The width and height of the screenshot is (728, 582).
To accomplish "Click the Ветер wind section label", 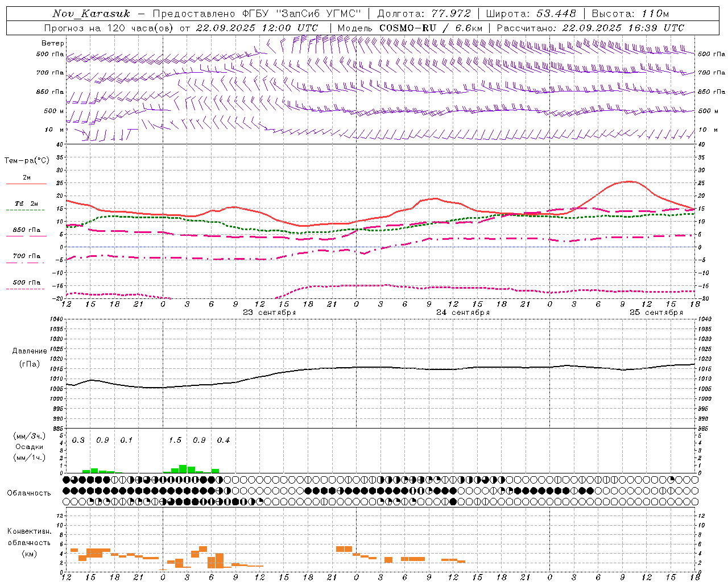I will click(x=53, y=43).
